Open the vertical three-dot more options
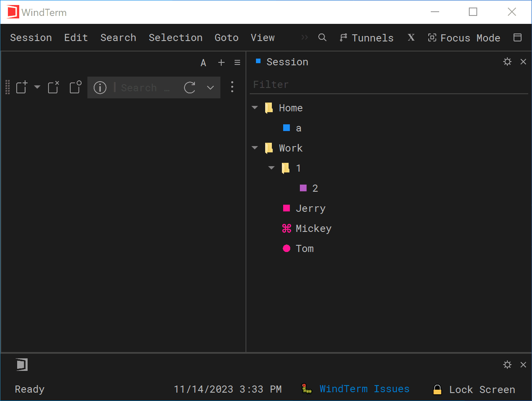This screenshot has height=401, width=532. pos(232,87)
